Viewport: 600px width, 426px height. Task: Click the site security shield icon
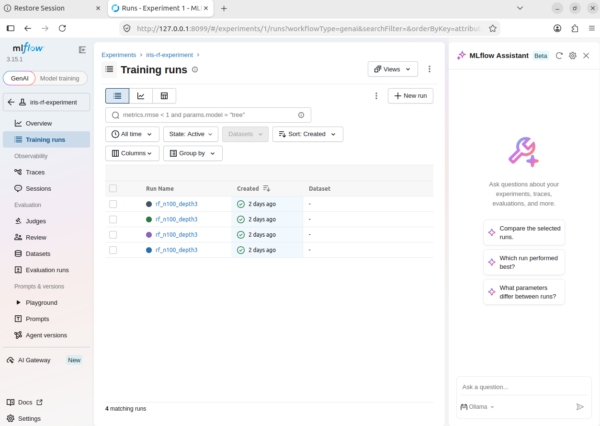point(127,28)
